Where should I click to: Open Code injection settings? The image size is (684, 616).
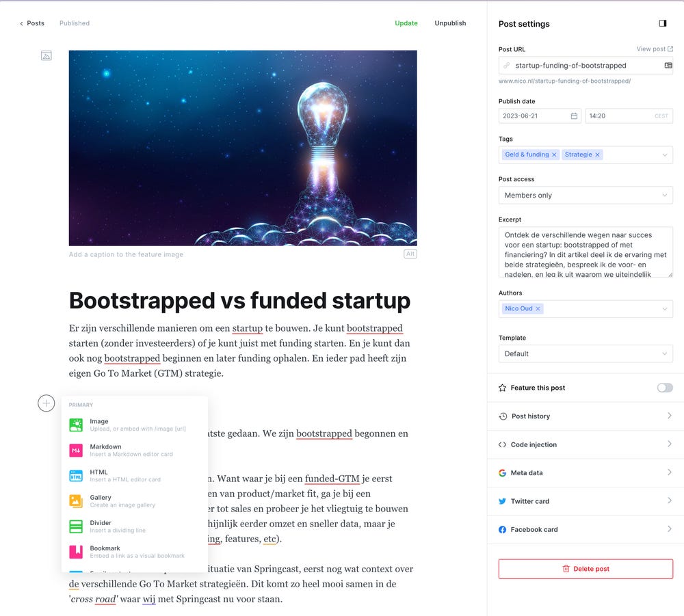point(586,444)
